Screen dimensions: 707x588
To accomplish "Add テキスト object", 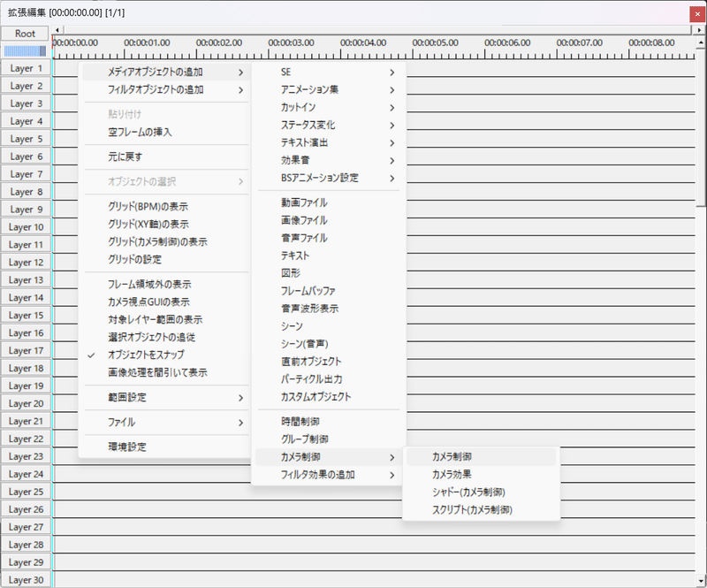I will coord(329,256).
